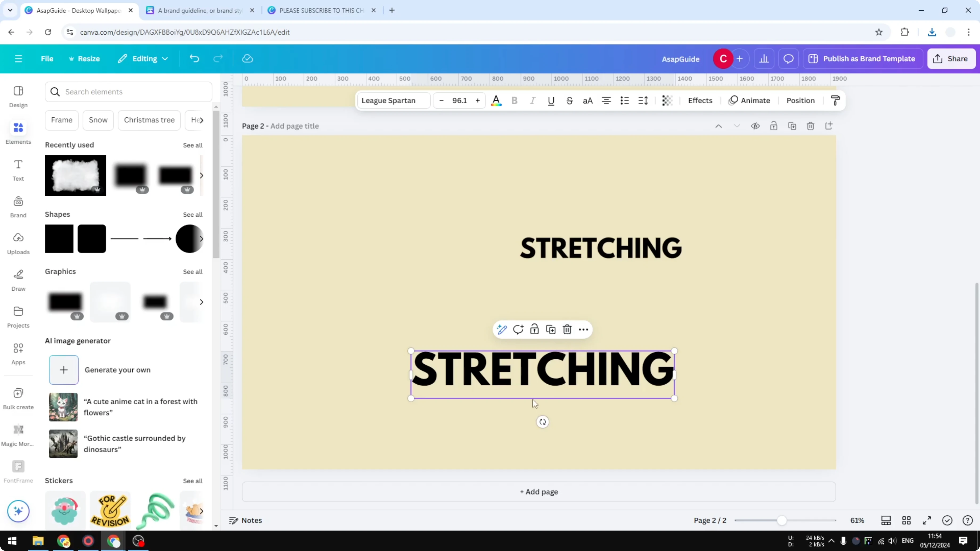Open the Resize menu

[84, 59]
